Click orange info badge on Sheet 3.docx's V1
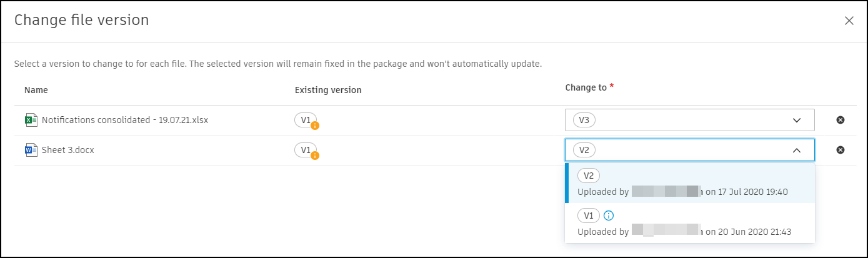 (315, 156)
